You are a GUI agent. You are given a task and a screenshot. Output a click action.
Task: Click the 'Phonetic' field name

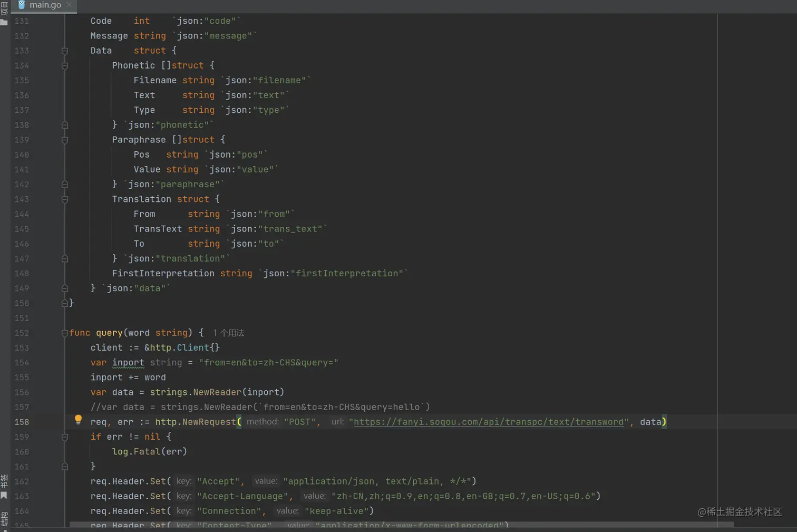[x=133, y=65]
